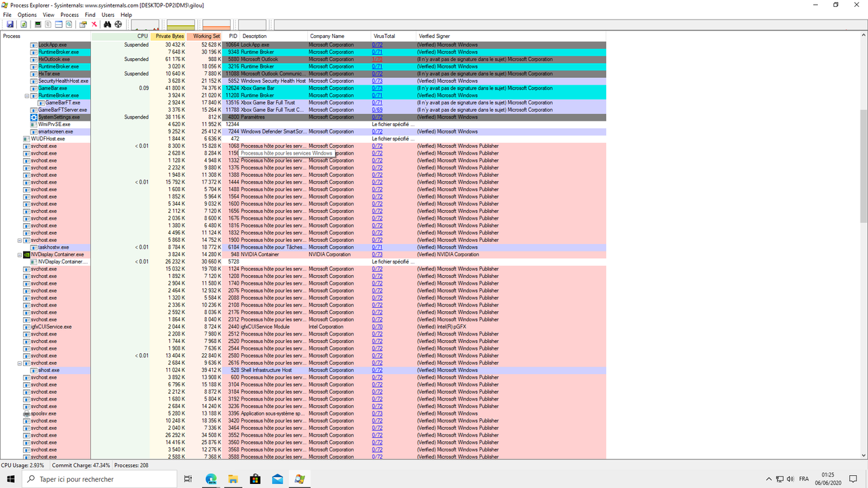
Task: Toggle the Show Lower Pane toolbar icon
Action: click(x=59, y=24)
